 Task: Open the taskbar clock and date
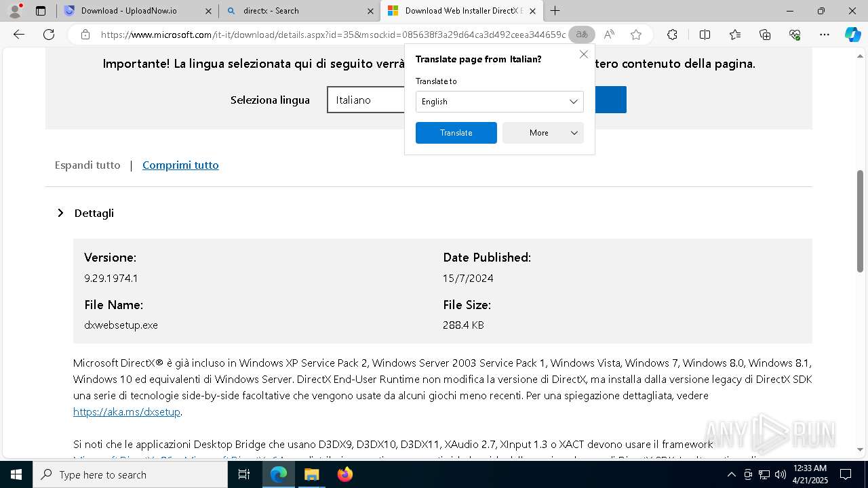[809, 474]
